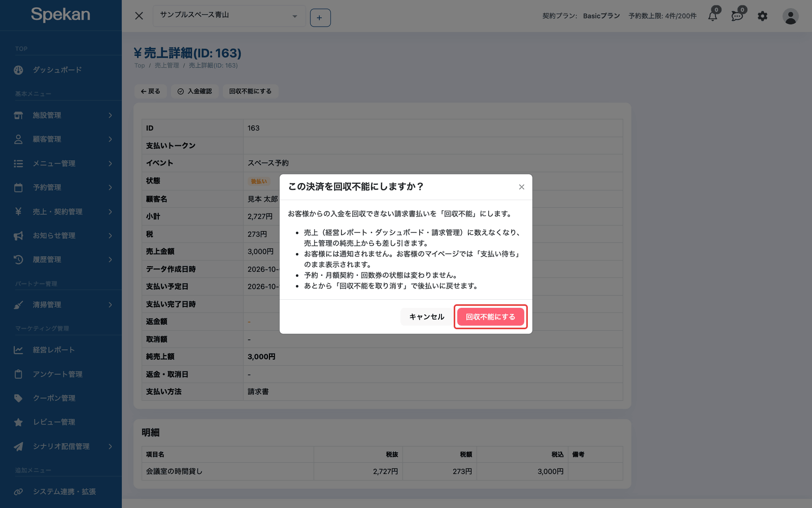Close the confirmation dialog with X
812x508 pixels.
click(x=522, y=187)
